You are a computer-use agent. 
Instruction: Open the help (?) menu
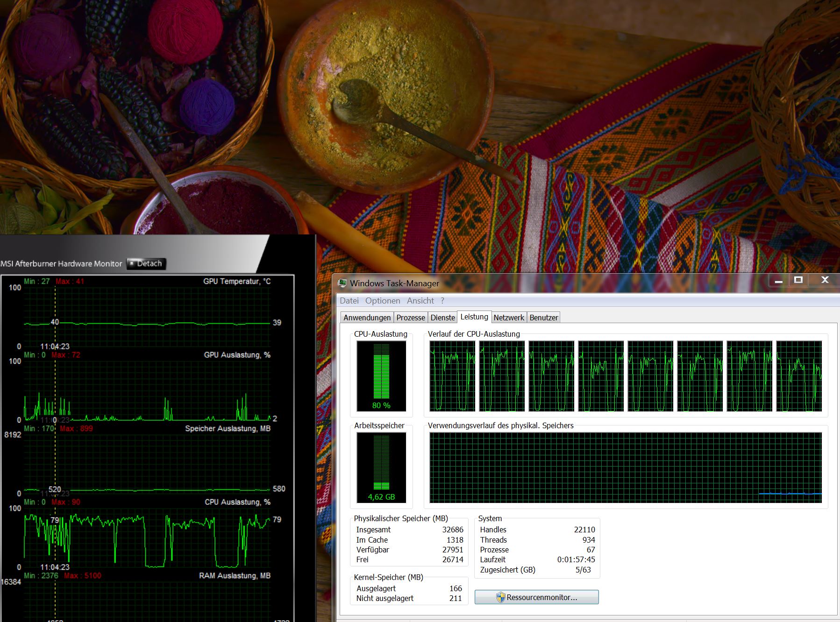(x=442, y=301)
